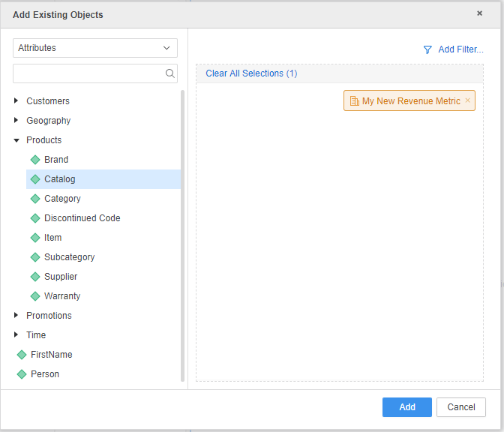The image size is (504, 432).
Task: Expand the Customers folder
Action: [16, 101]
